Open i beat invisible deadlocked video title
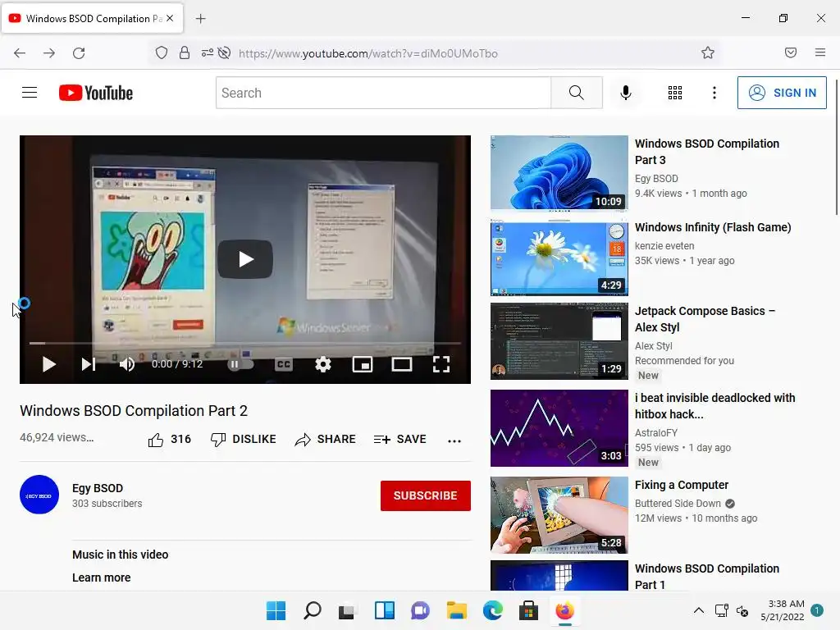 [714, 405]
